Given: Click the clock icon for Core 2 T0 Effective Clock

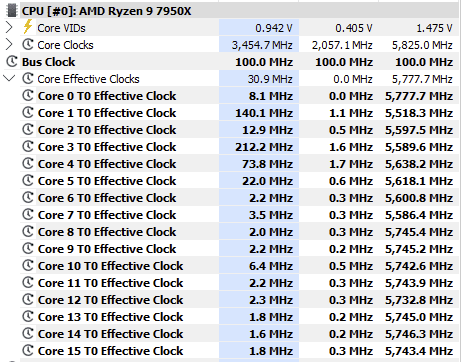Looking at the screenshot, I should point(28,129).
